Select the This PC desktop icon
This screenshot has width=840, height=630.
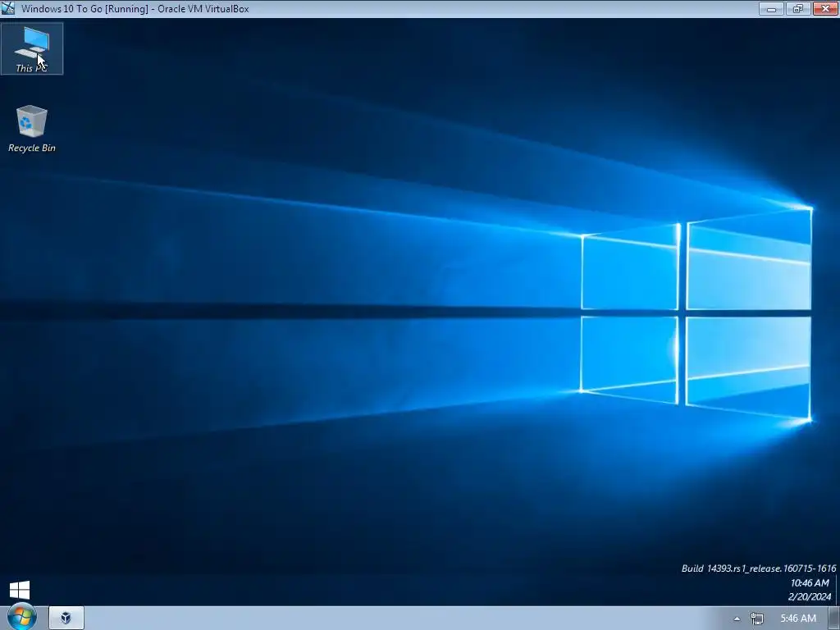click(x=32, y=48)
